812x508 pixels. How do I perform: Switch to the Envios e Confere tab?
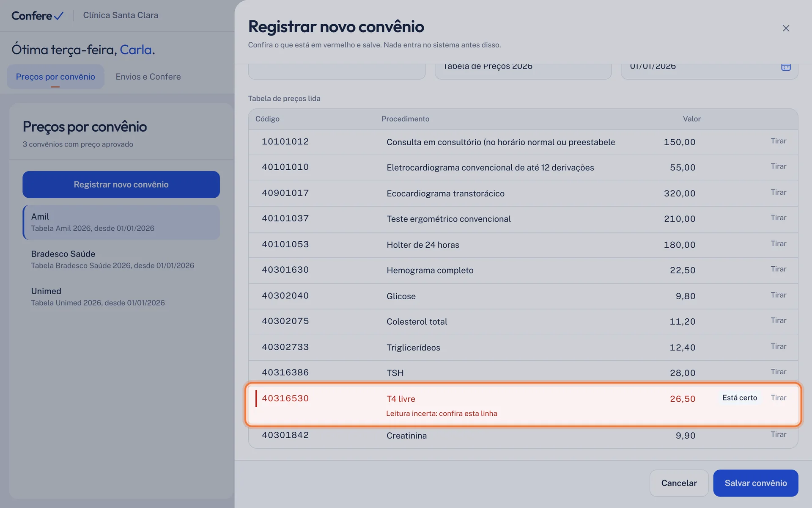pyautogui.click(x=148, y=77)
